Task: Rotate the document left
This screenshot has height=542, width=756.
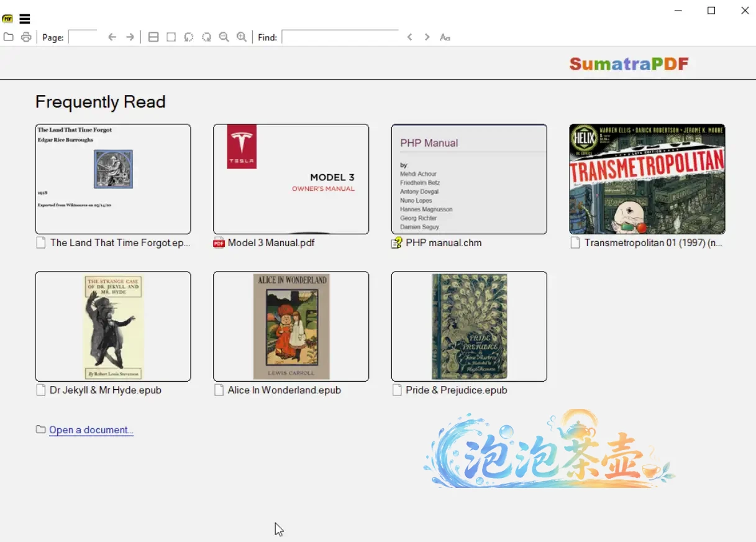Action: click(189, 37)
